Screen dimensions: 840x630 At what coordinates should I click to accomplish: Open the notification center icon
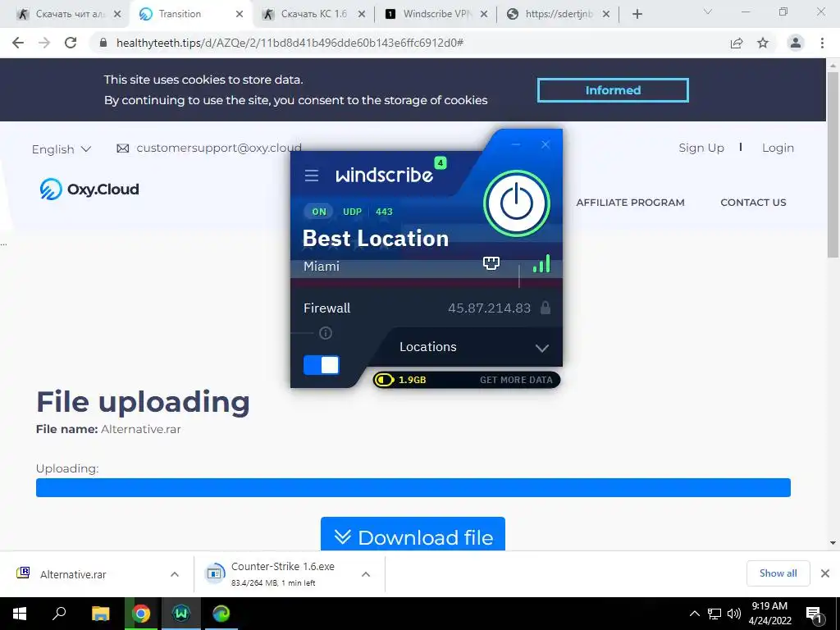(815, 614)
